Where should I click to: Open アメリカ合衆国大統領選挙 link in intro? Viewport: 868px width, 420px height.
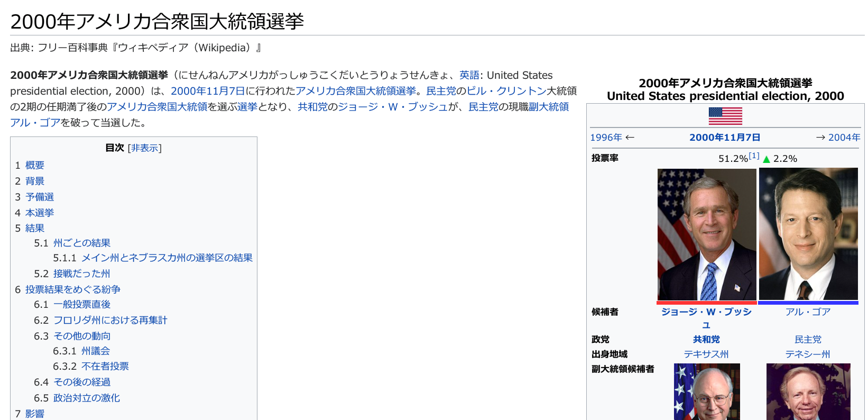pos(356,91)
